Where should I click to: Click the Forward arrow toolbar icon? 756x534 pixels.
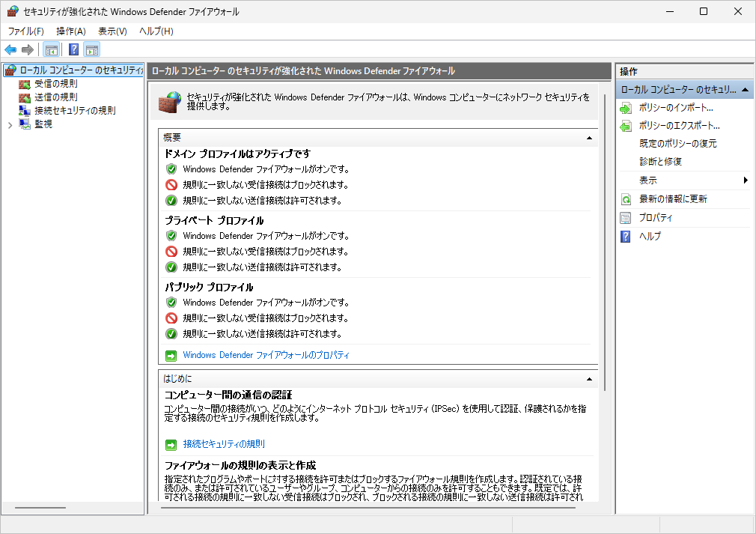(28, 49)
